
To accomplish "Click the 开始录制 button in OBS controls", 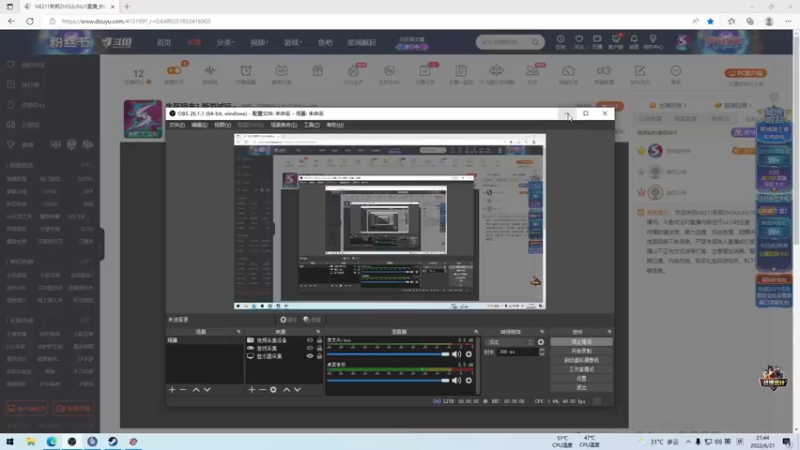I will [581, 351].
